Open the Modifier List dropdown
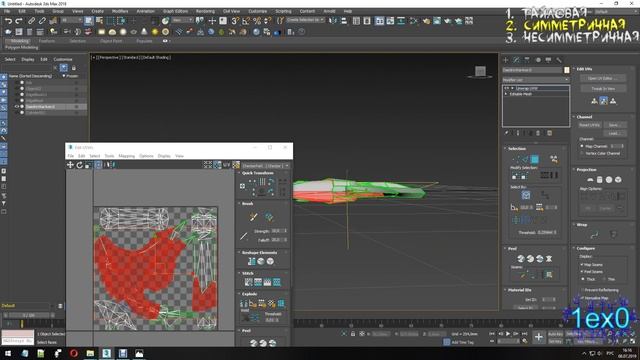This screenshot has width=640, height=360. pos(536,80)
